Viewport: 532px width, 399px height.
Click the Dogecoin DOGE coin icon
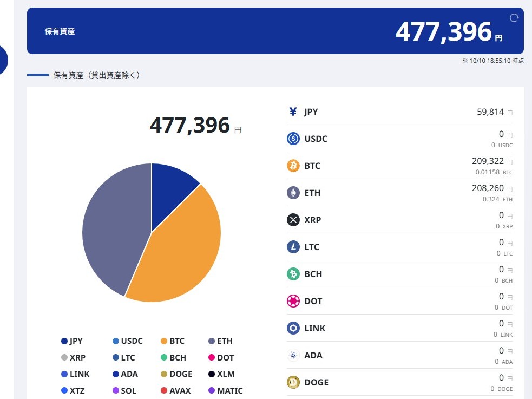click(293, 382)
